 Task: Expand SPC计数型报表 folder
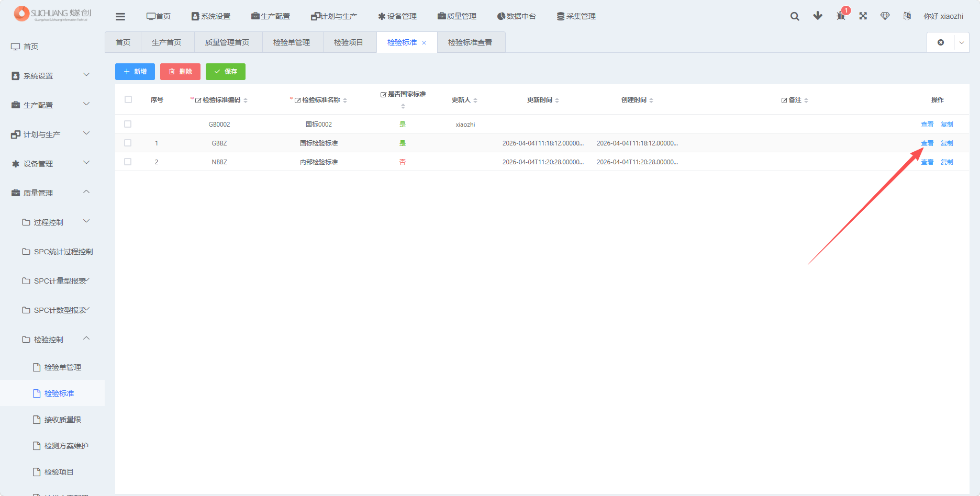pyautogui.click(x=52, y=310)
